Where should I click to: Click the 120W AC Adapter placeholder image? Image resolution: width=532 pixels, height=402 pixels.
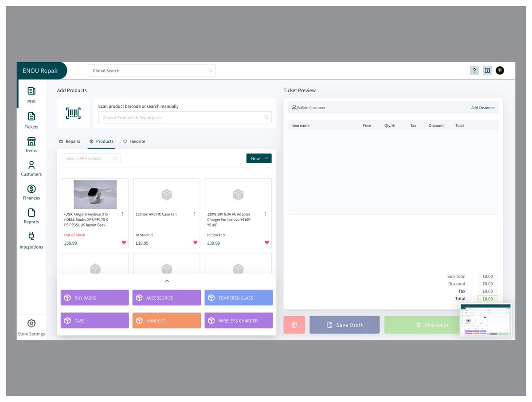[x=238, y=194]
